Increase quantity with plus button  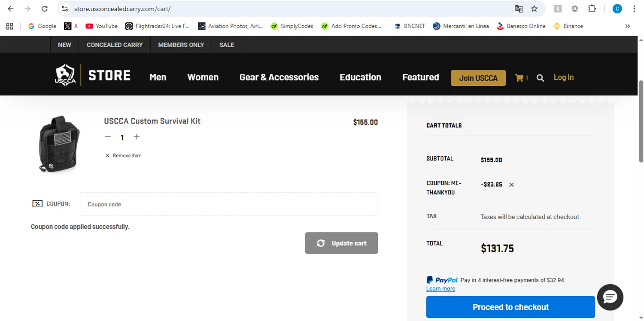click(x=137, y=137)
